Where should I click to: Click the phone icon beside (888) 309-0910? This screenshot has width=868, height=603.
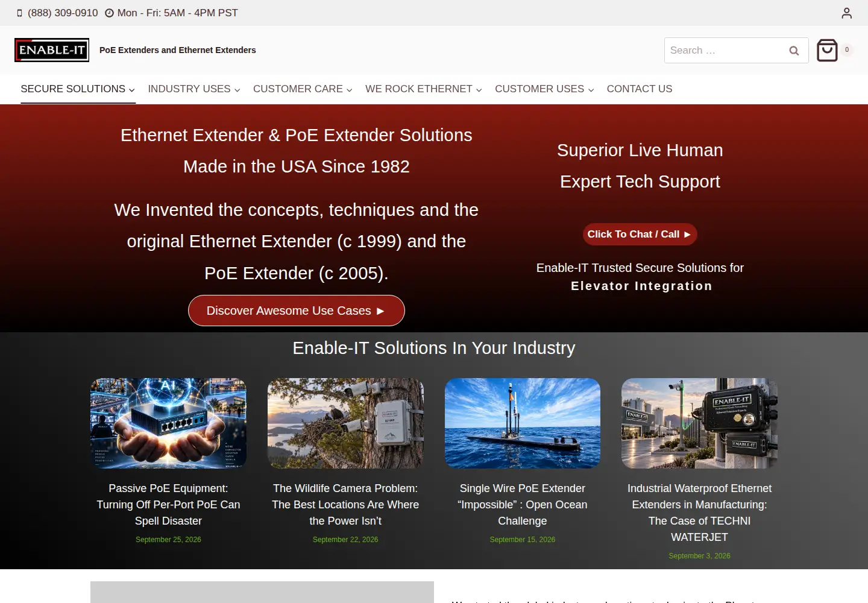pyautogui.click(x=20, y=13)
